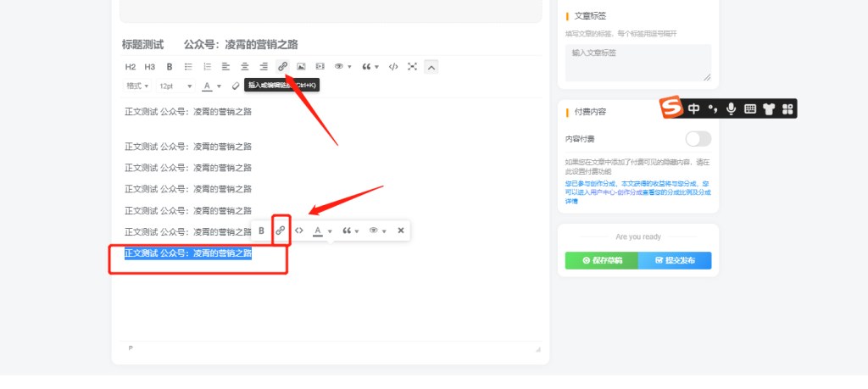Open text color dropdown arrow in main toolbar
The image size is (868, 389).
pyautogui.click(x=219, y=86)
